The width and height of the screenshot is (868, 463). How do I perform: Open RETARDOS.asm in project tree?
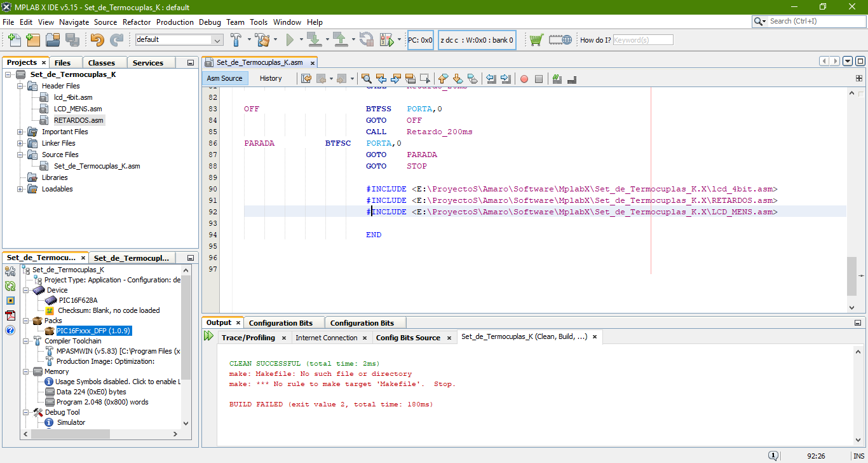point(78,120)
